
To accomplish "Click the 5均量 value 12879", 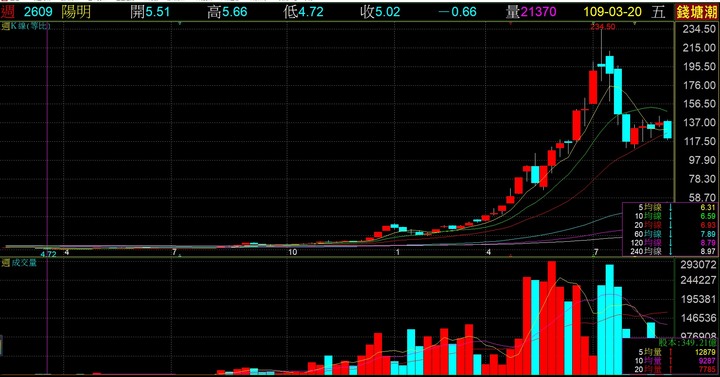I will coord(706,352).
